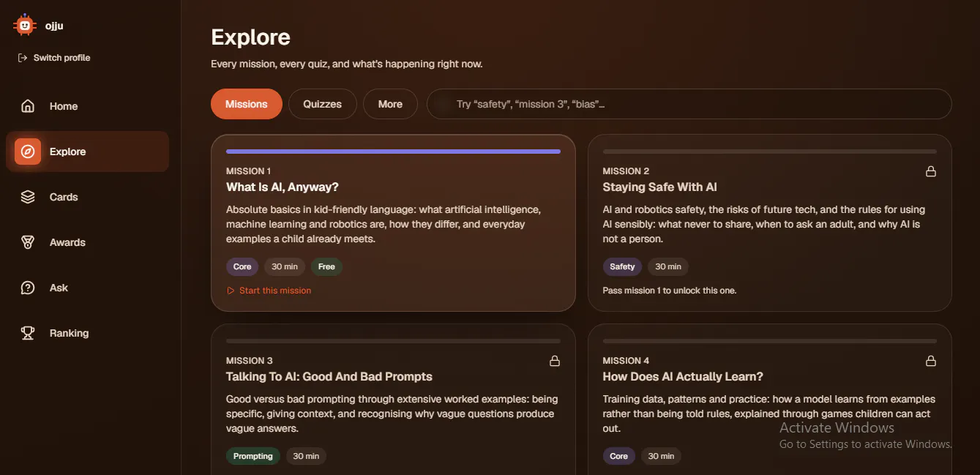Click the Mission 1 description paragraph
Viewport: 980px width, 475px height.
point(384,224)
